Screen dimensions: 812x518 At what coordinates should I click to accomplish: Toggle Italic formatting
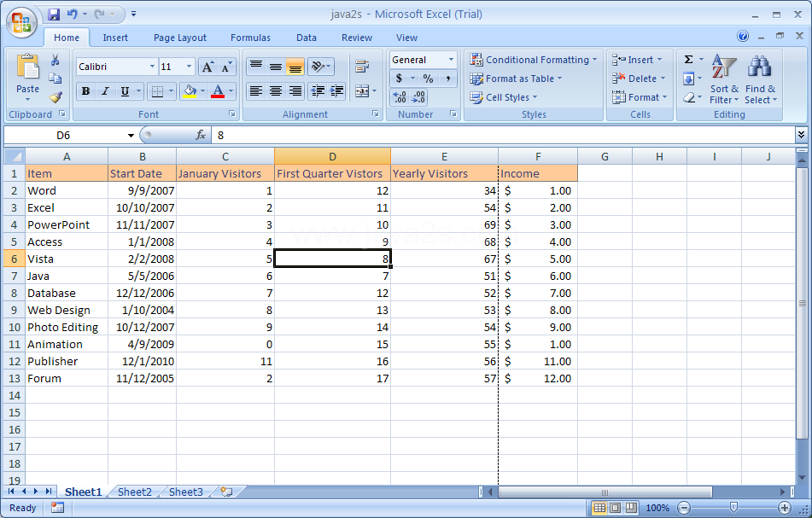coord(105,91)
